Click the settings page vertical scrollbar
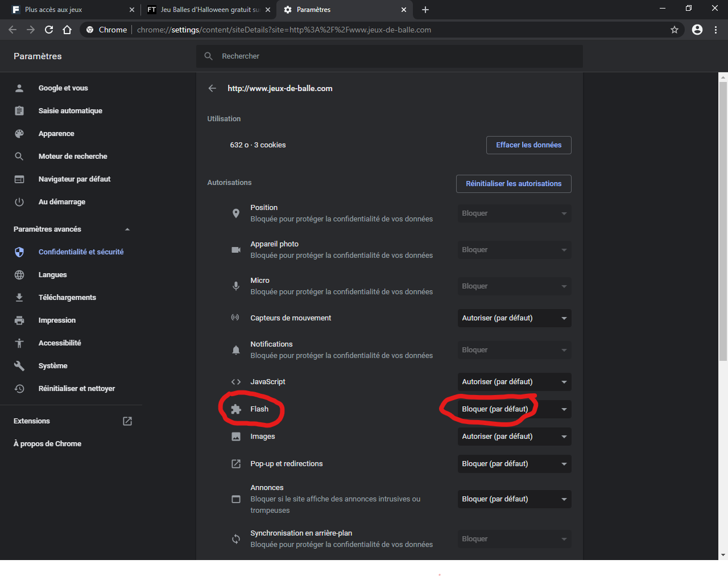This screenshot has width=728, height=576. 723,222
